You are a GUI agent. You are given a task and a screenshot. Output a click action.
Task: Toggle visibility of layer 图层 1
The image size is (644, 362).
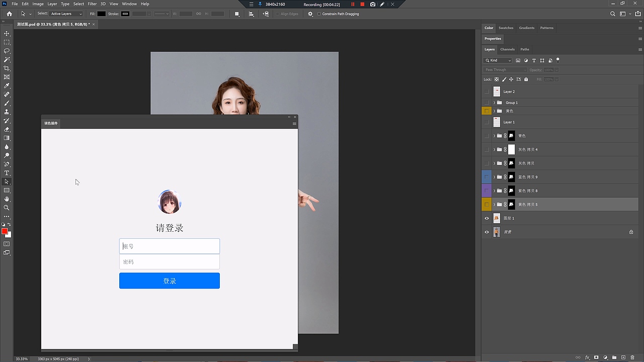point(486,218)
